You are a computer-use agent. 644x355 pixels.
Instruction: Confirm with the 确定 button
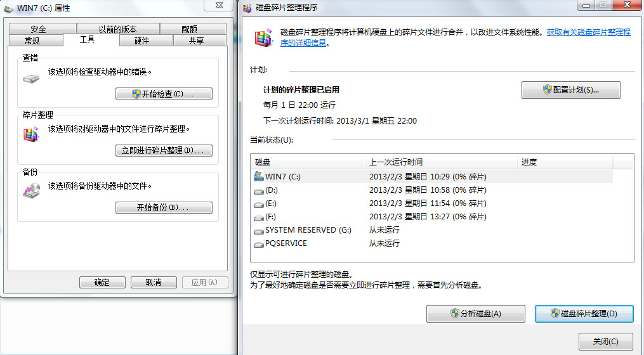pyautogui.click(x=102, y=282)
